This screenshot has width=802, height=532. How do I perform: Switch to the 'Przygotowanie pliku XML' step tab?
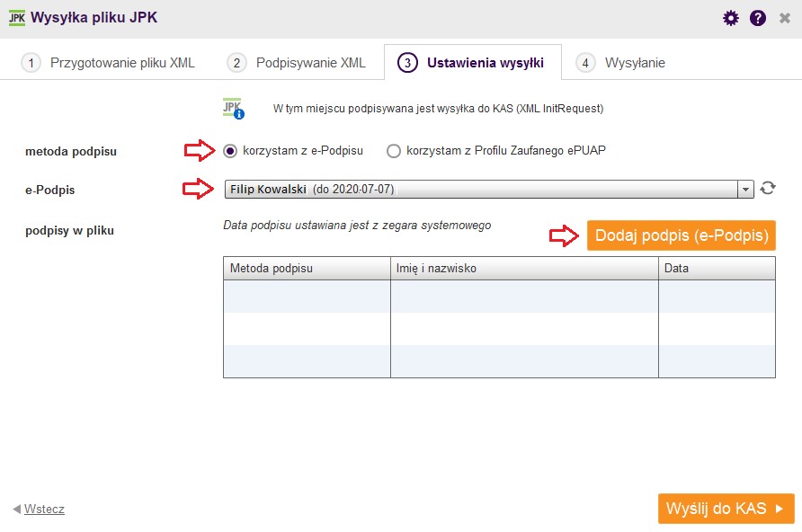(x=108, y=63)
